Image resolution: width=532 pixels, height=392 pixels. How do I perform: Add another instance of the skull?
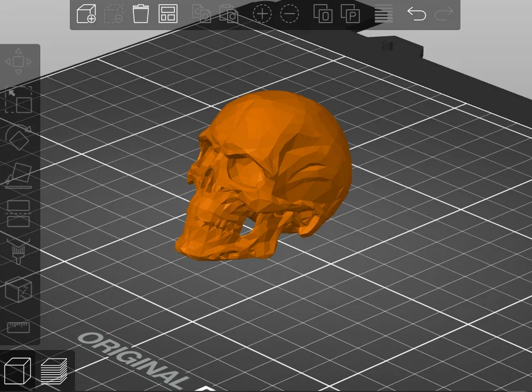[261, 13]
